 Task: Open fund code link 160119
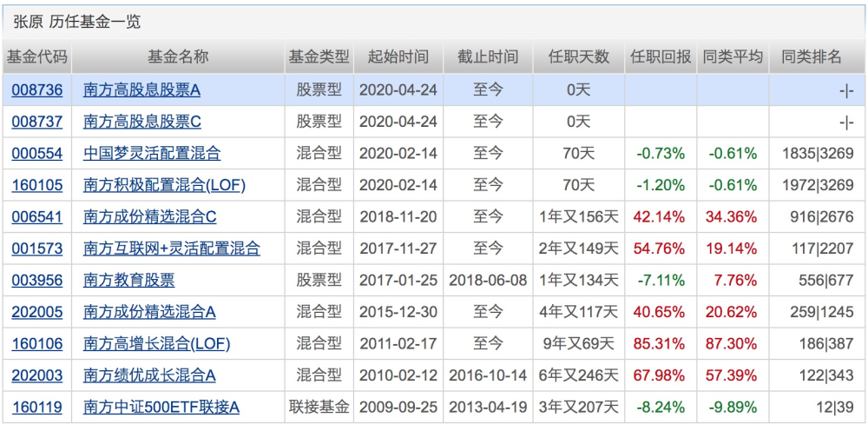[36, 408]
